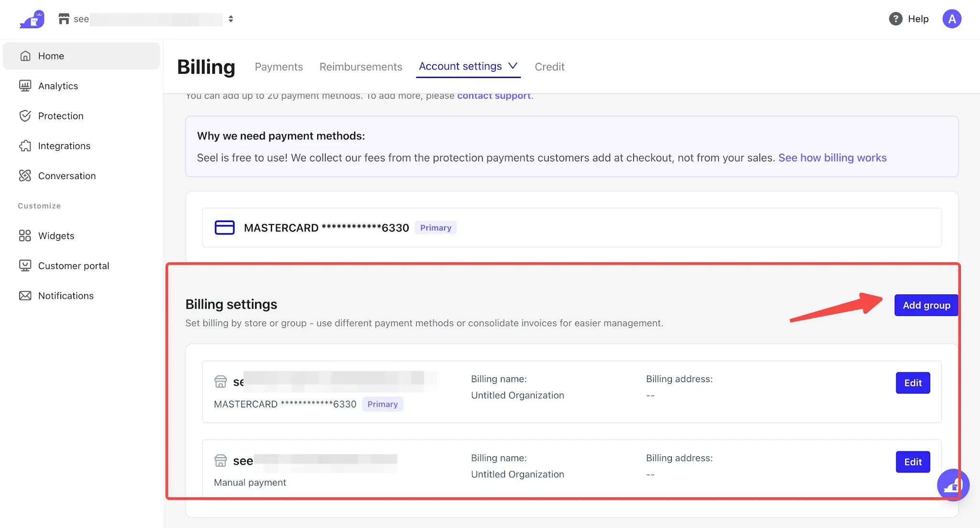Click store icon on Manual payment row
Image resolution: width=980 pixels, height=528 pixels.
[221, 461]
